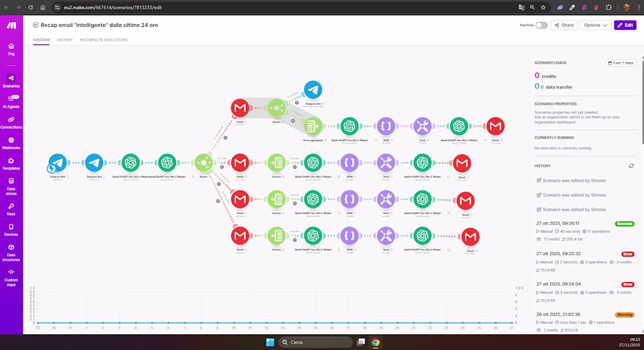Open Templates in the sidebar
This screenshot has width=644, height=350.
(x=11, y=164)
